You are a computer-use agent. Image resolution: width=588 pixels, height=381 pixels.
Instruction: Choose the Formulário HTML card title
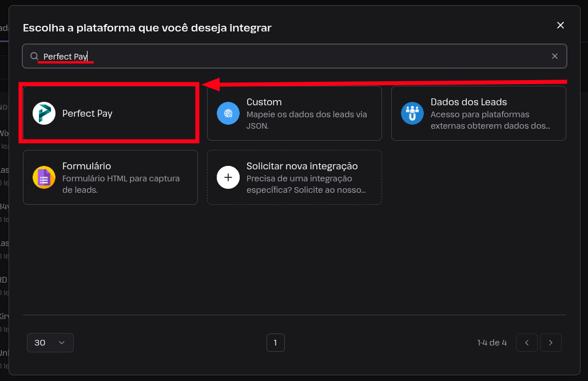click(86, 166)
